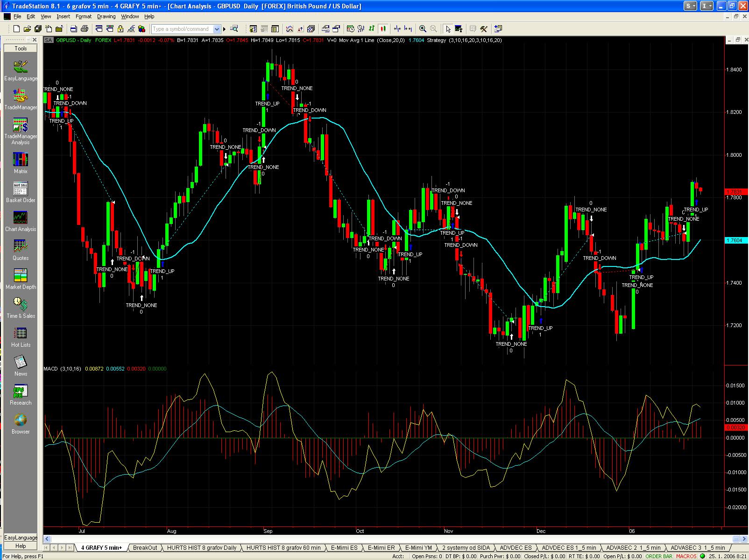Open the Market Depth tool
Screen dimensions: 749x560
(x=21, y=279)
